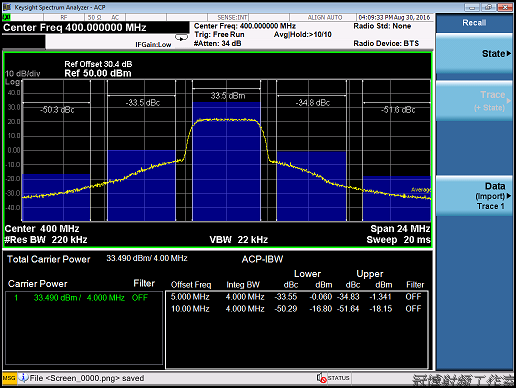
Task: Click the blue main carrier channel bar
Action: coord(226,161)
